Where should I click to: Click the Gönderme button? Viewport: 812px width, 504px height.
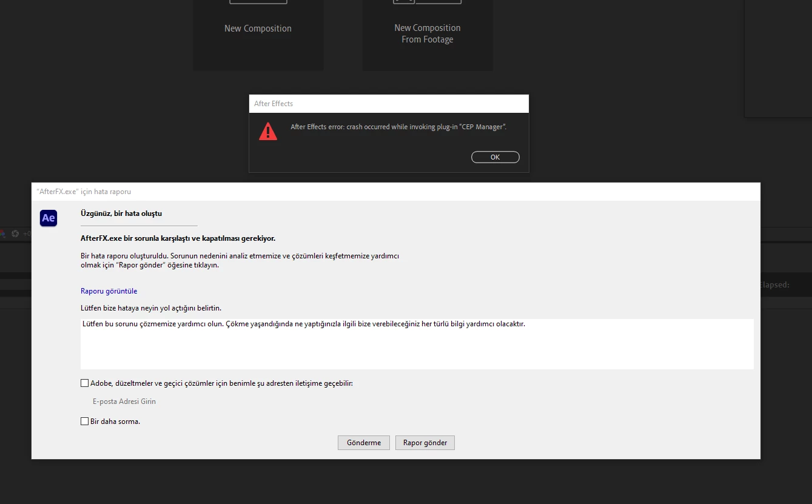pos(364,443)
